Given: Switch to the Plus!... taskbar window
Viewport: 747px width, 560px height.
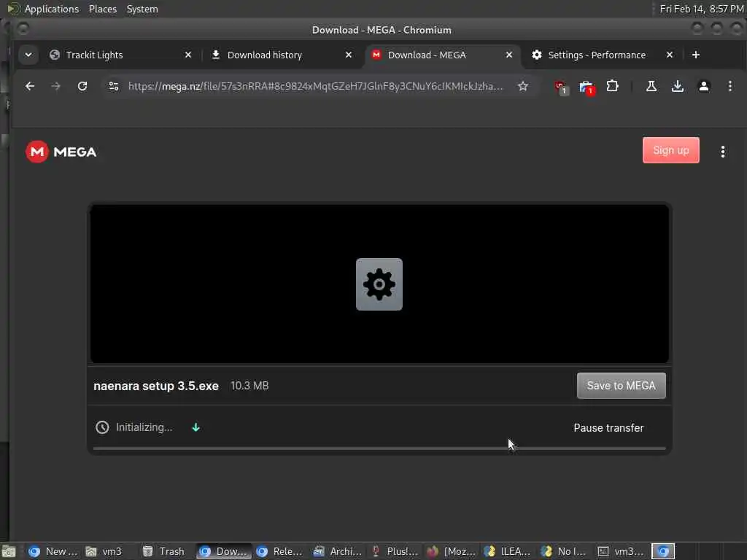Looking at the screenshot, I should pyautogui.click(x=394, y=551).
